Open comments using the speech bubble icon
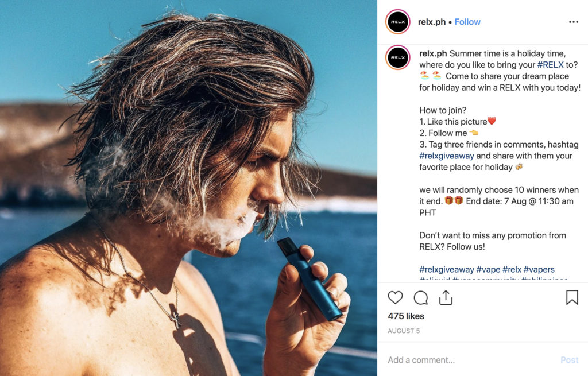Image resolution: width=588 pixels, height=376 pixels. [421, 298]
